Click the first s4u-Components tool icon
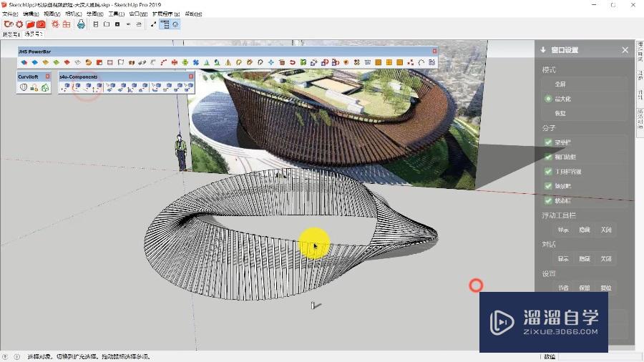Viewport: 644px width, 362px height. coord(66,87)
